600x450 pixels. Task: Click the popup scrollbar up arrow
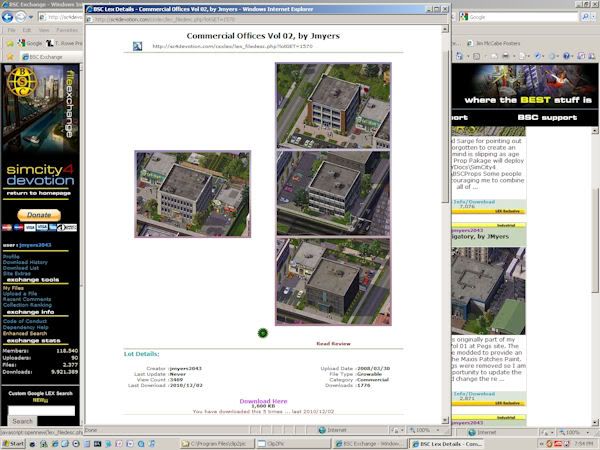click(445, 29)
